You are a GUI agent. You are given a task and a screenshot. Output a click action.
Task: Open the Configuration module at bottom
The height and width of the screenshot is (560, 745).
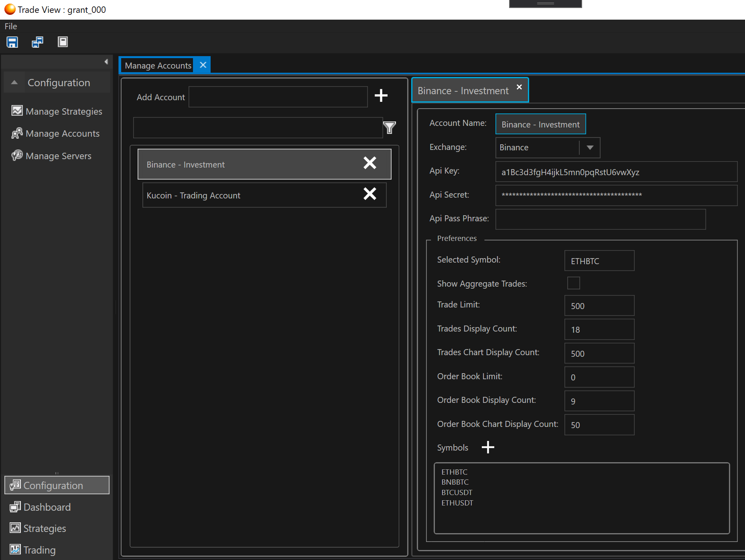point(57,485)
